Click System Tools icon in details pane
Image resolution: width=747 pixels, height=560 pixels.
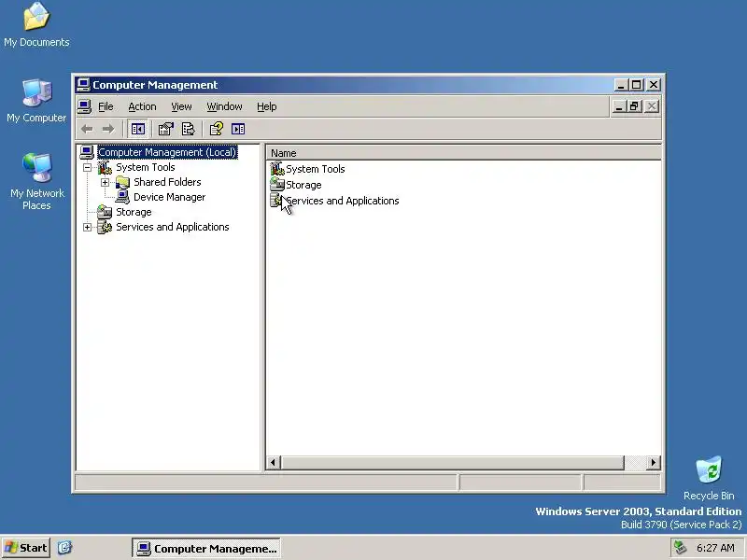pos(277,169)
